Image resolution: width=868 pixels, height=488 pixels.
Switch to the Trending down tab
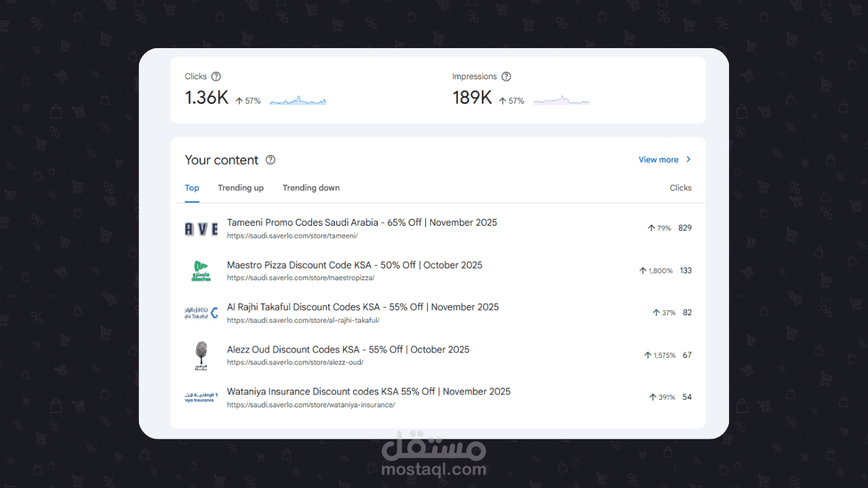pos(311,188)
